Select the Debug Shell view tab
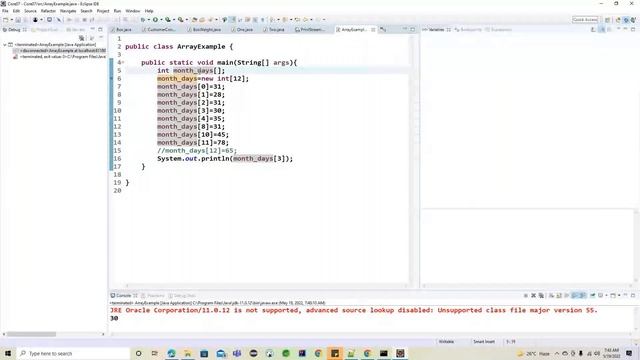Screen dimensions: 640x360 click(182, 296)
